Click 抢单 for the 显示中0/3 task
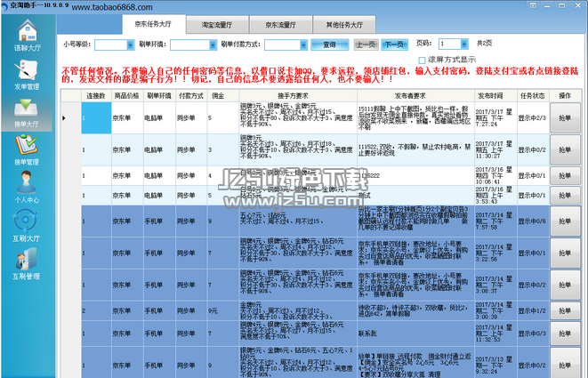 pos(565,334)
